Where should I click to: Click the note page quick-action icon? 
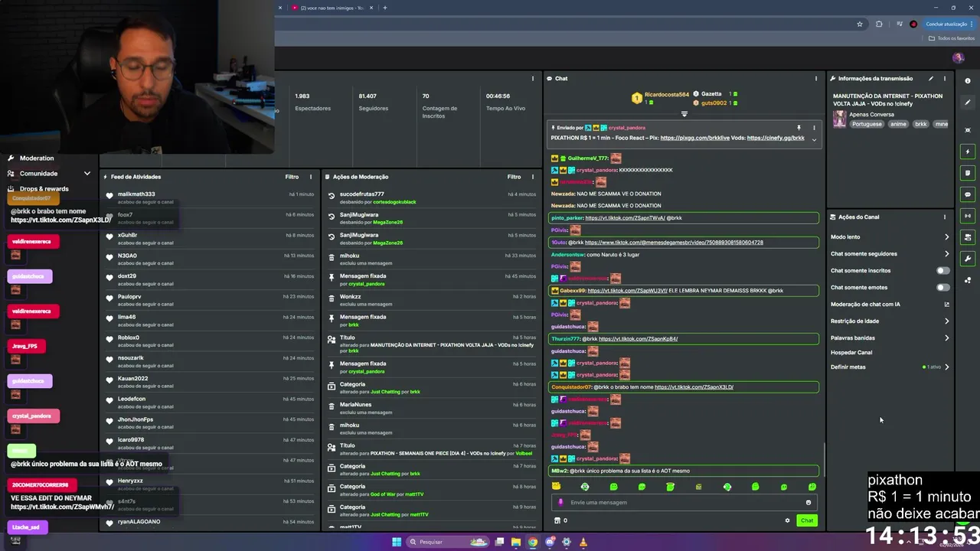[x=968, y=173]
